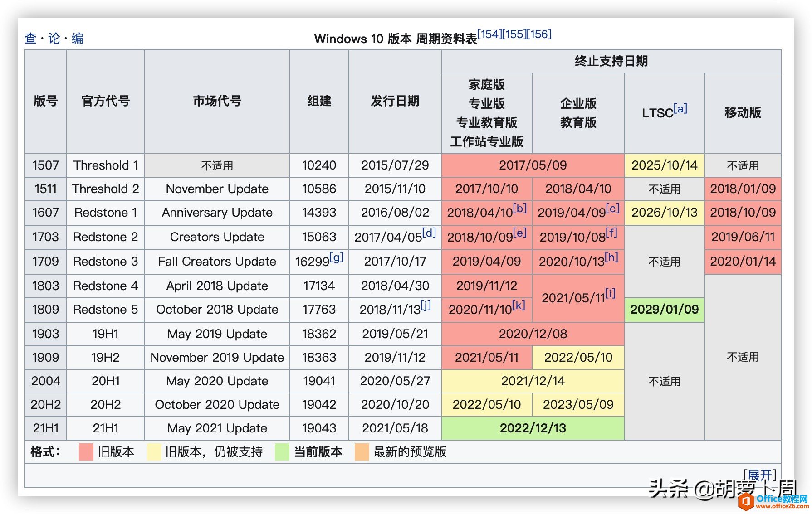Click footnote [d] on 2017/04/05
The image size is (812, 514).
coord(429,233)
